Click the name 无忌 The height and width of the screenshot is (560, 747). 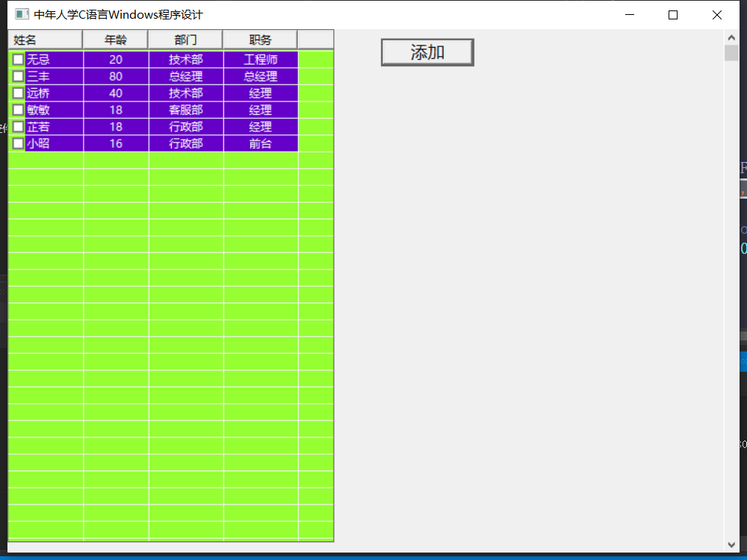(38, 60)
